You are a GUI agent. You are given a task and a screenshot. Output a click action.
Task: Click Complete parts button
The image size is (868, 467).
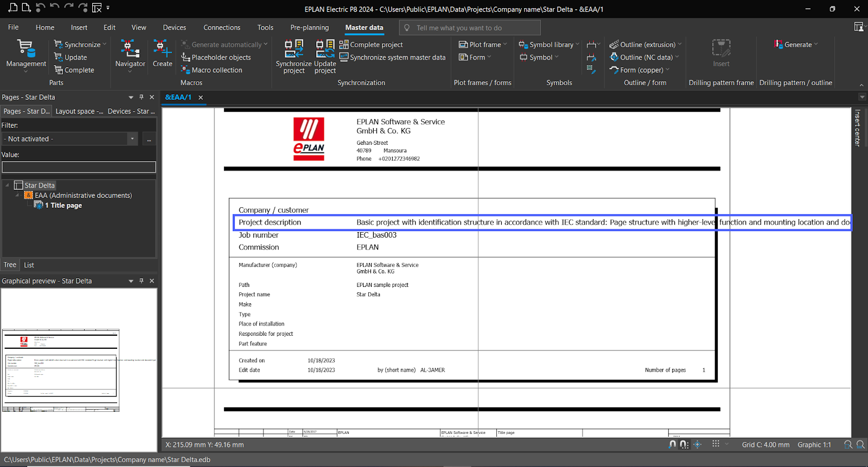click(x=74, y=70)
